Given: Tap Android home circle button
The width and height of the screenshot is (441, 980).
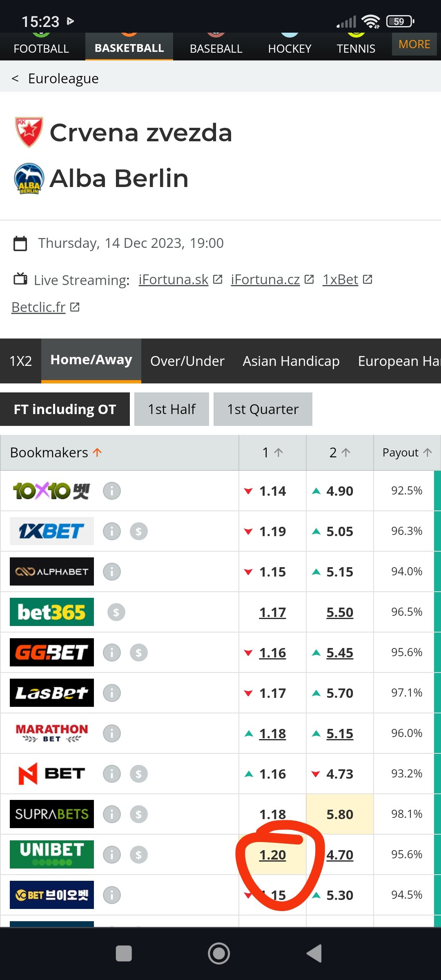Looking at the screenshot, I should 219,953.
